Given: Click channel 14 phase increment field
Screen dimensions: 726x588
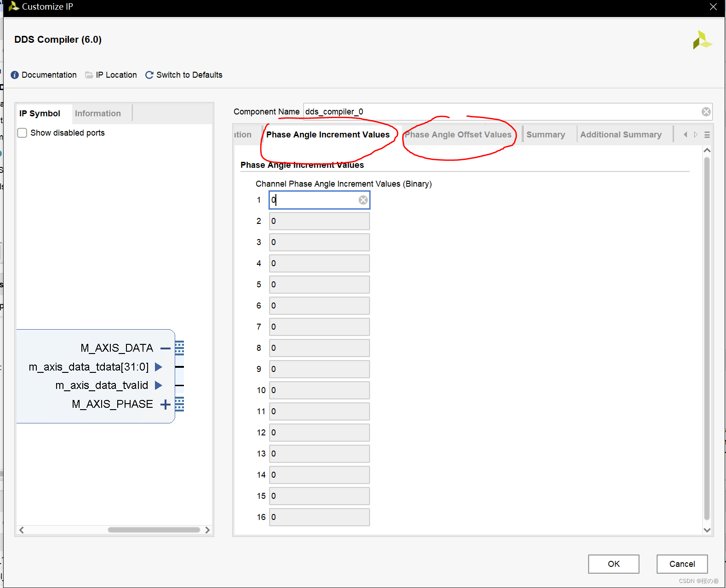Looking at the screenshot, I should coord(320,475).
